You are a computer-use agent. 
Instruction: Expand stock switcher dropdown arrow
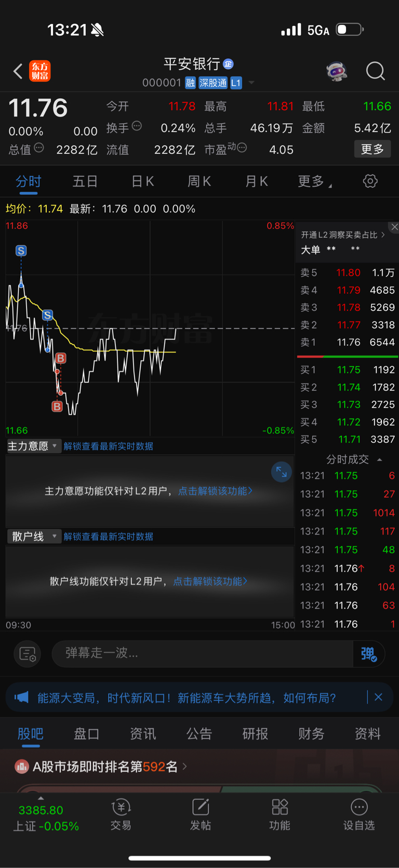pos(251,83)
